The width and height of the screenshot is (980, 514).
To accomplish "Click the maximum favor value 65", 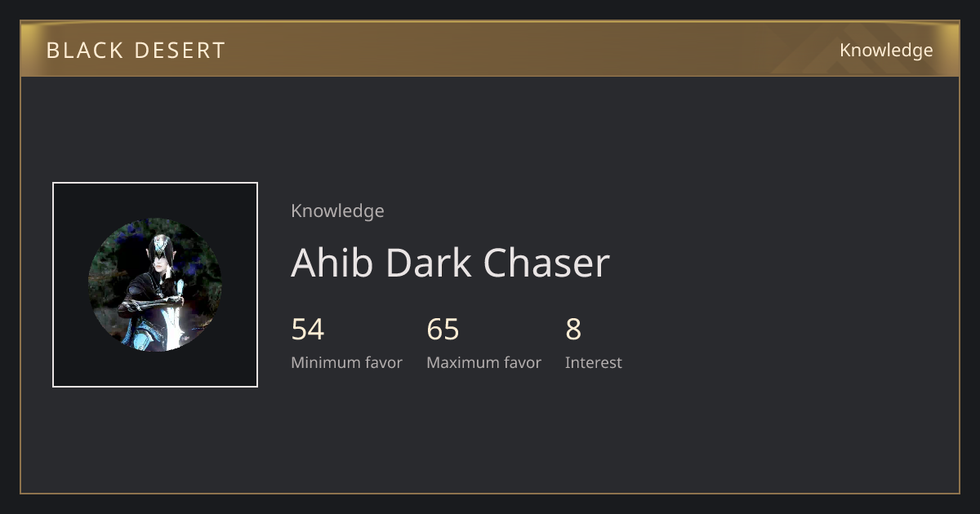I will [x=443, y=330].
